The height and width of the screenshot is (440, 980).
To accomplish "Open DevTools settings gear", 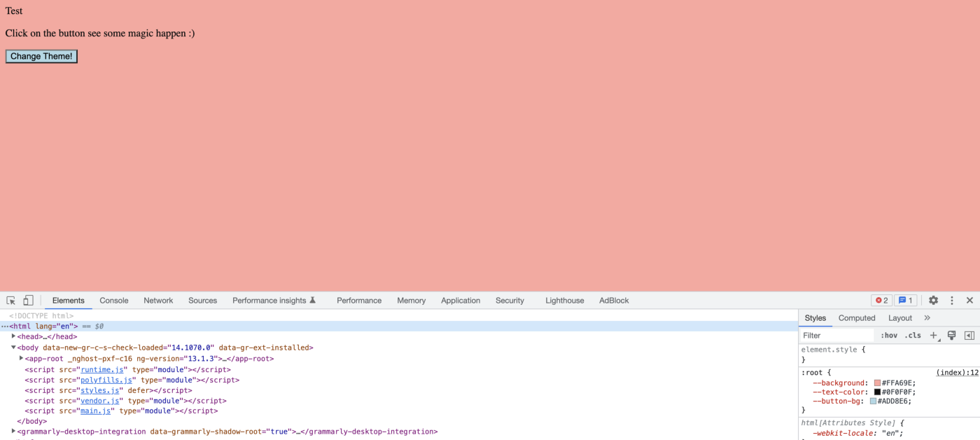I will click(x=933, y=301).
